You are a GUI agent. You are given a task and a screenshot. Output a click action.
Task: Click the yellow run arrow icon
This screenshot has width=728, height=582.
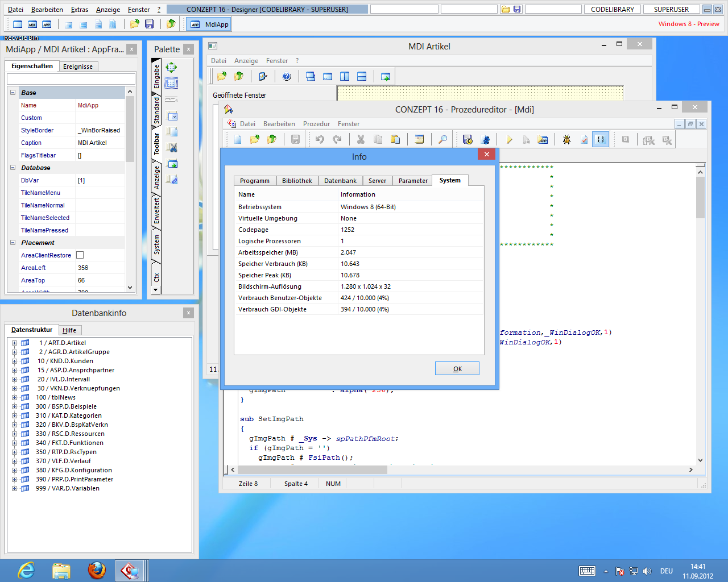point(509,139)
